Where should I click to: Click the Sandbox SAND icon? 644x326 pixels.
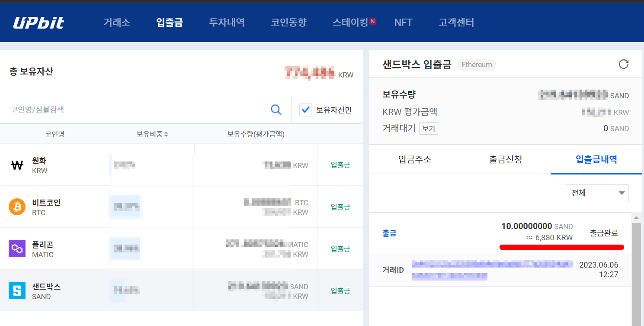coord(17,290)
